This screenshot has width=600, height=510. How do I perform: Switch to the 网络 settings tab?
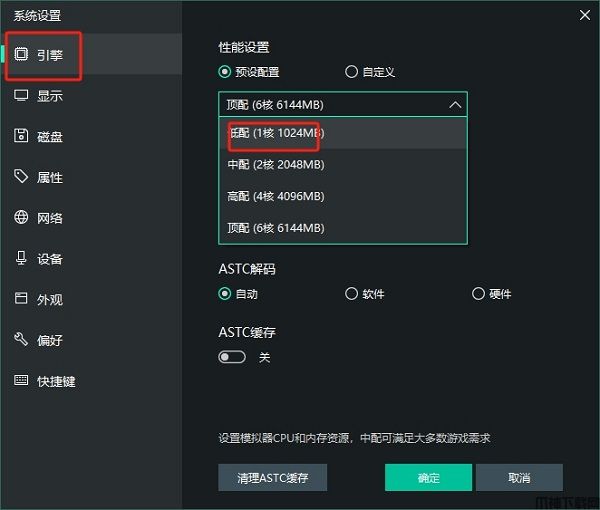(x=50, y=218)
